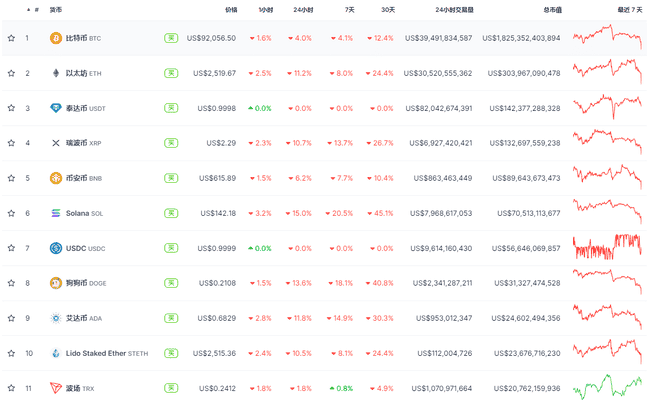Add USDC to favorites with star
Viewport: 650px width, 405px height.
click(x=12, y=248)
